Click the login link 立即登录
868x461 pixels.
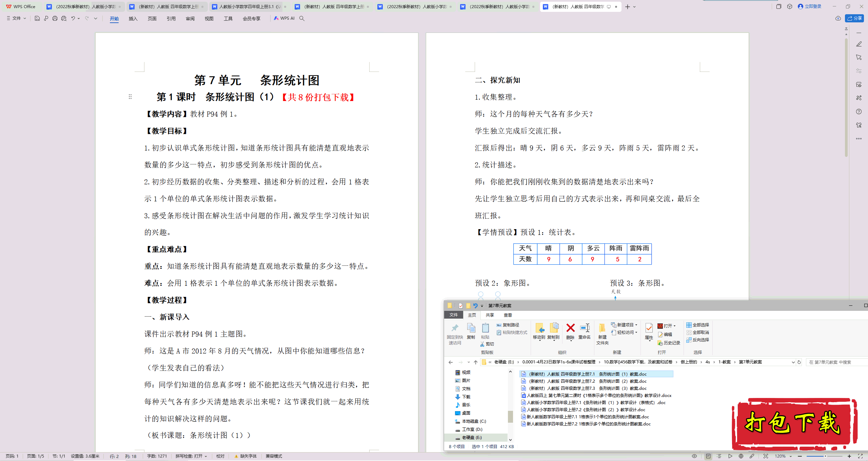[810, 6]
